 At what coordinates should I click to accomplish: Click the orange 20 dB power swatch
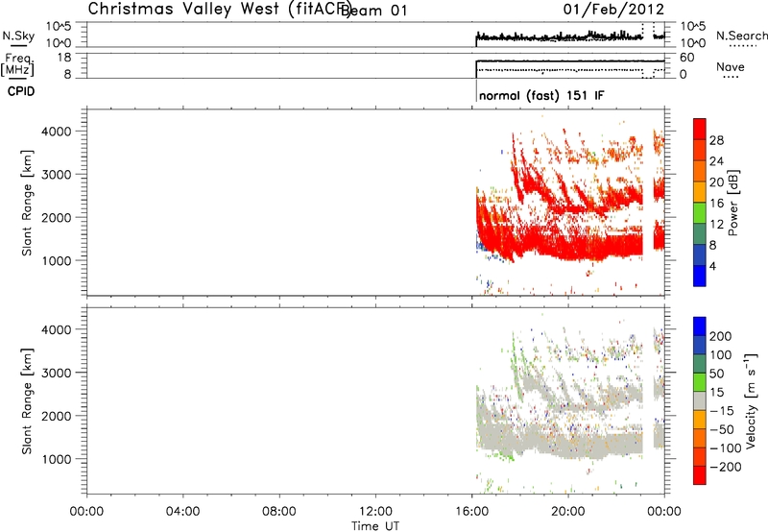pyautogui.click(x=700, y=171)
